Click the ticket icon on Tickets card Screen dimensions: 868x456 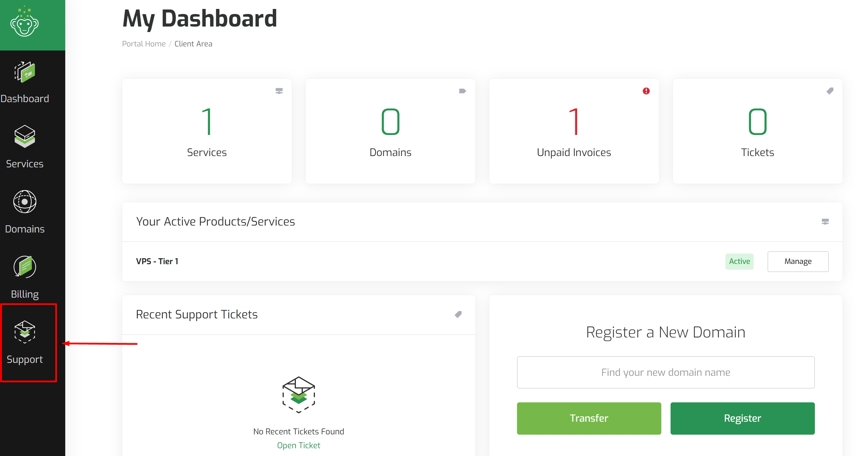830,91
